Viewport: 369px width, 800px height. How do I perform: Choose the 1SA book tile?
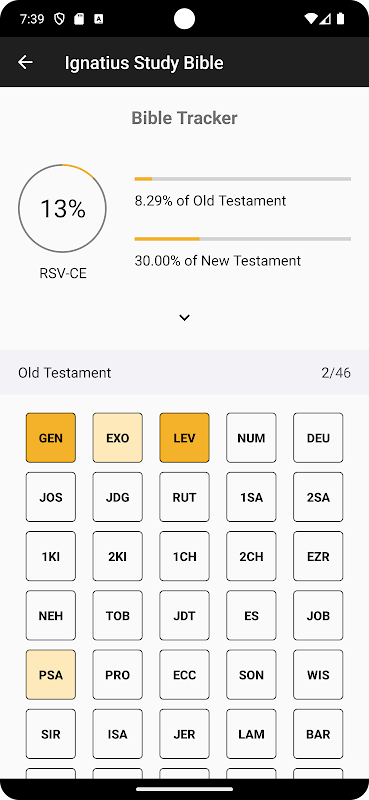(251, 497)
